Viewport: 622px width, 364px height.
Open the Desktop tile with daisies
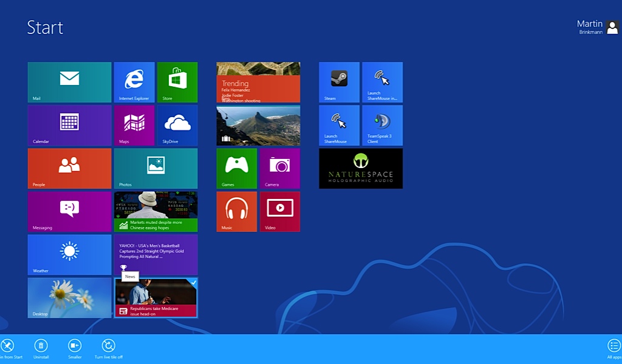coord(69,298)
